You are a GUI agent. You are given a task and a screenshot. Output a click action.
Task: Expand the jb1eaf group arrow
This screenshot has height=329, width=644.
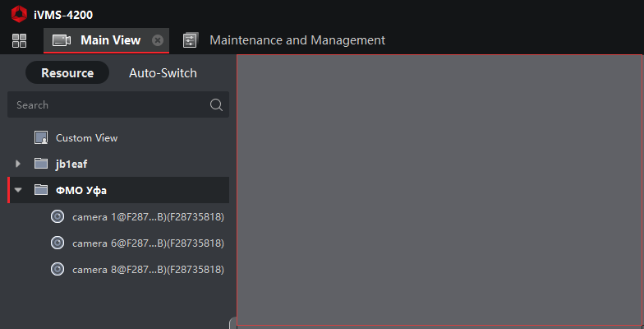pos(18,164)
